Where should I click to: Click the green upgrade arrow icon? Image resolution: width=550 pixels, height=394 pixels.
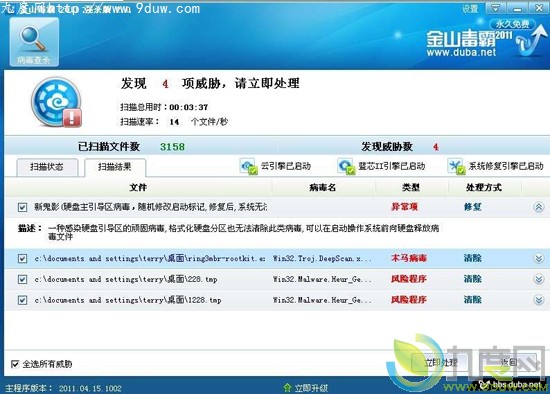287,388
